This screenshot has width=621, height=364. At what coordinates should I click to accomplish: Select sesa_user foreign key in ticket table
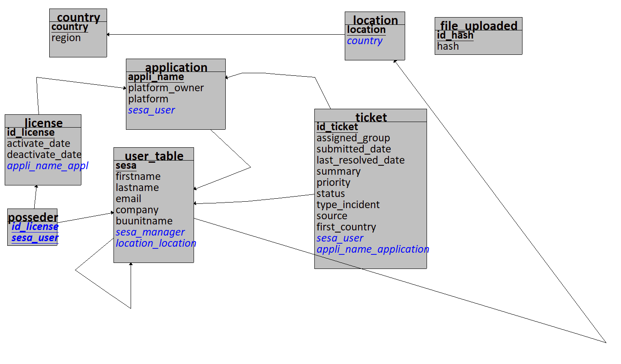point(340,239)
